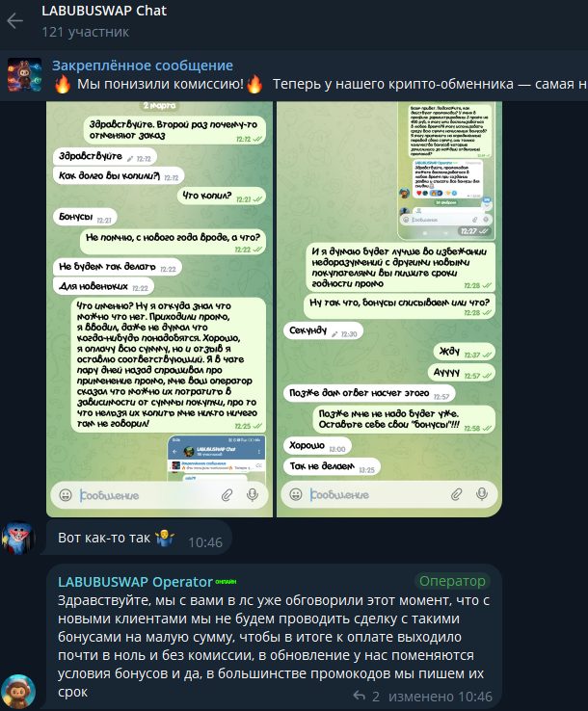Open the left chat screenshot image

(159, 309)
